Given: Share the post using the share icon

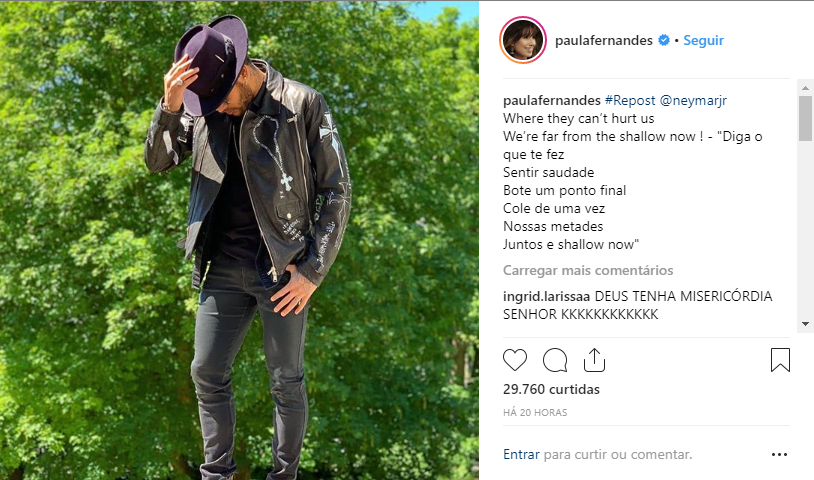Looking at the screenshot, I should [594, 360].
